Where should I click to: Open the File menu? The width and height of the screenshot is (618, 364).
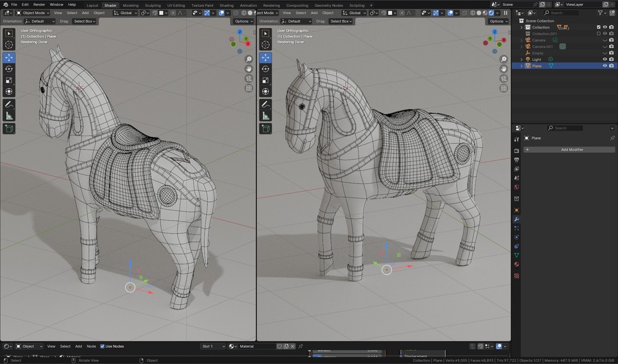click(x=14, y=5)
